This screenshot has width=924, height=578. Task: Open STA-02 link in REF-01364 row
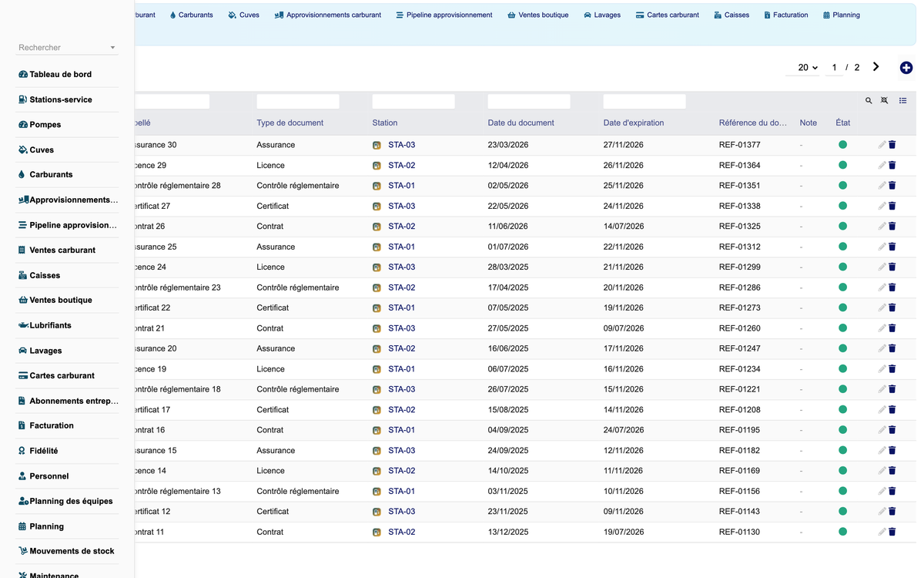click(x=401, y=166)
